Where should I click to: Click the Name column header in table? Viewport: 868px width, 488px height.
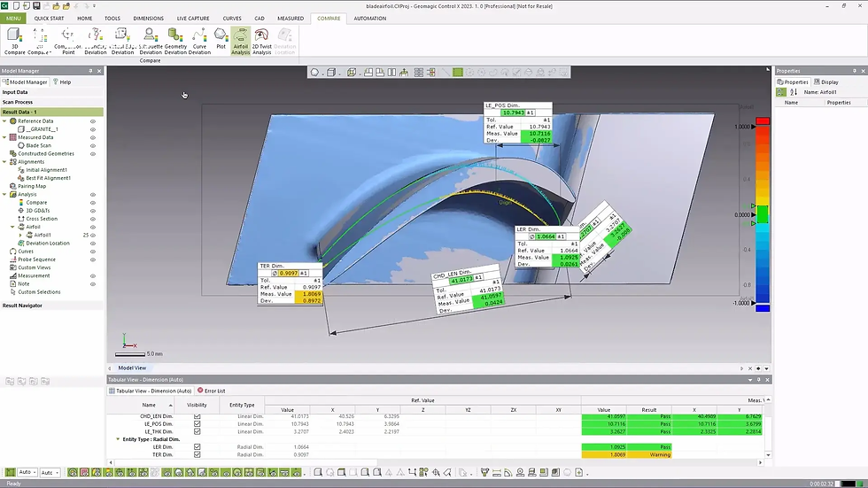tap(149, 405)
